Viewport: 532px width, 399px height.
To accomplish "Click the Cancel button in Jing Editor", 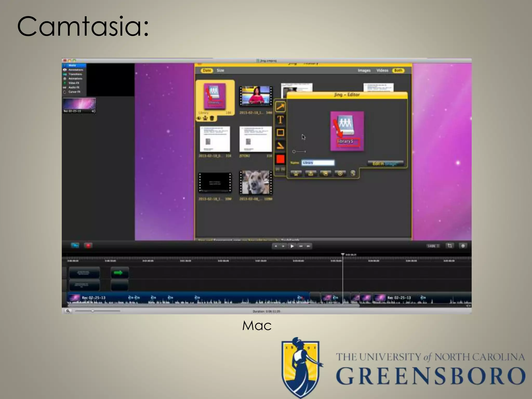I will [340, 174].
